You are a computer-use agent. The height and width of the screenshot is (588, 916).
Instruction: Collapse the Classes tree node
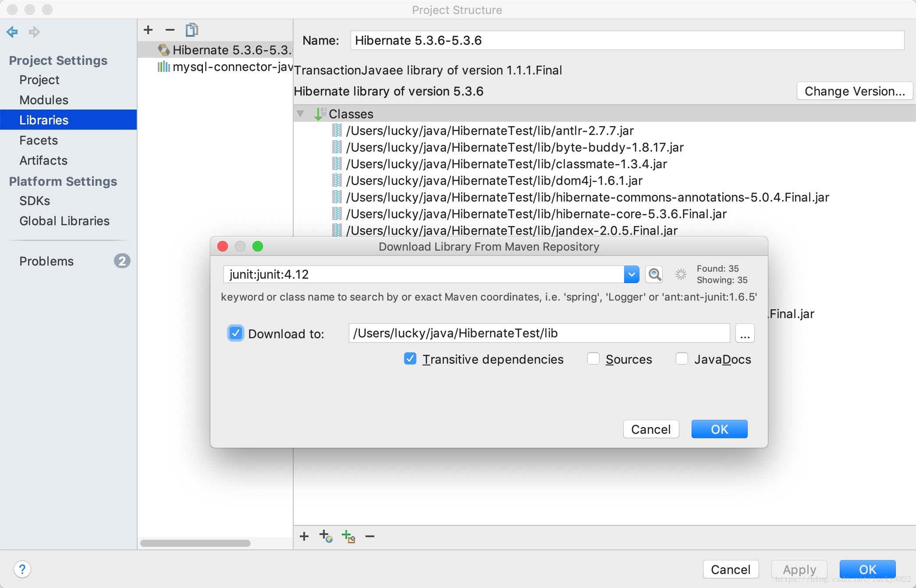point(301,114)
